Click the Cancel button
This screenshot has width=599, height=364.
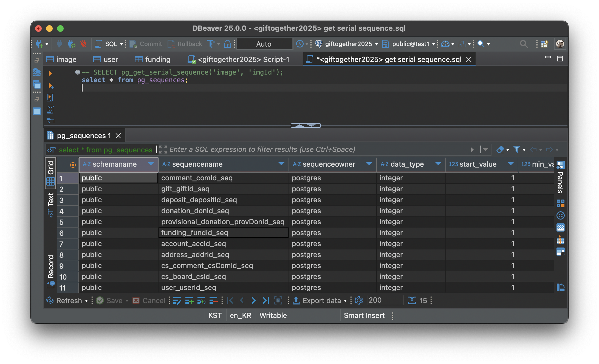tap(149, 301)
